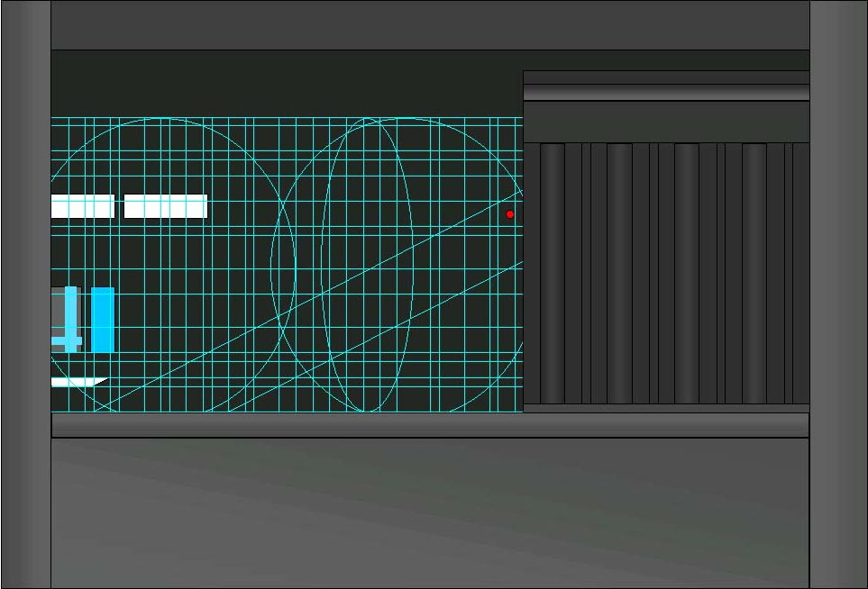Select the light-blue cross shape over the gray block
This screenshot has height=589, width=868.
69,319
